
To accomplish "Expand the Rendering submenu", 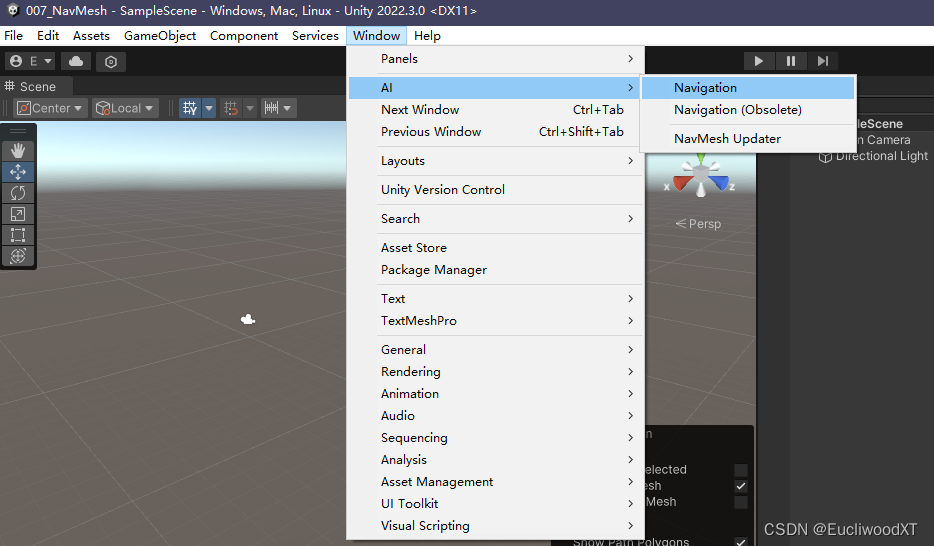I will click(496, 372).
